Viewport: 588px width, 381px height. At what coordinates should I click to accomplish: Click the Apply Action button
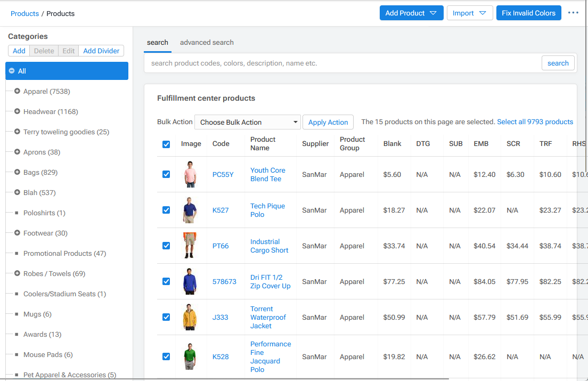[x=328, y=122]
